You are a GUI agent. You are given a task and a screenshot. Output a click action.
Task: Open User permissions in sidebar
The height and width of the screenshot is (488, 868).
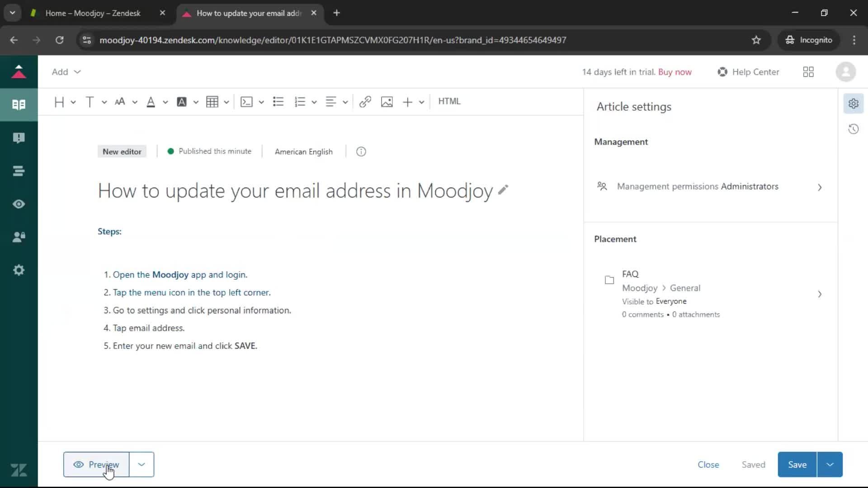[x=19, y=237]
